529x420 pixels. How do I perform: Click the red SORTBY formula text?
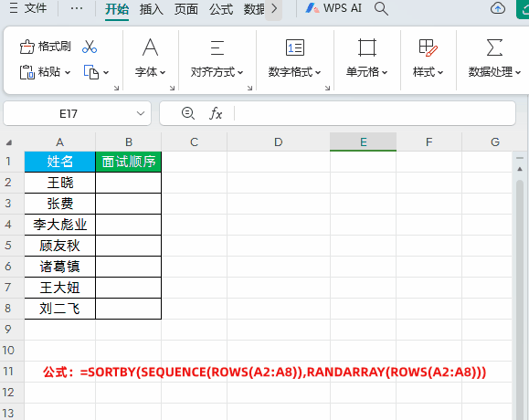[265, 373]
